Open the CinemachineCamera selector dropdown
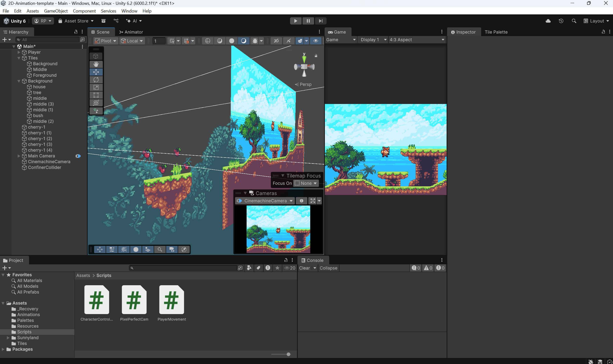 pos(265,201)
